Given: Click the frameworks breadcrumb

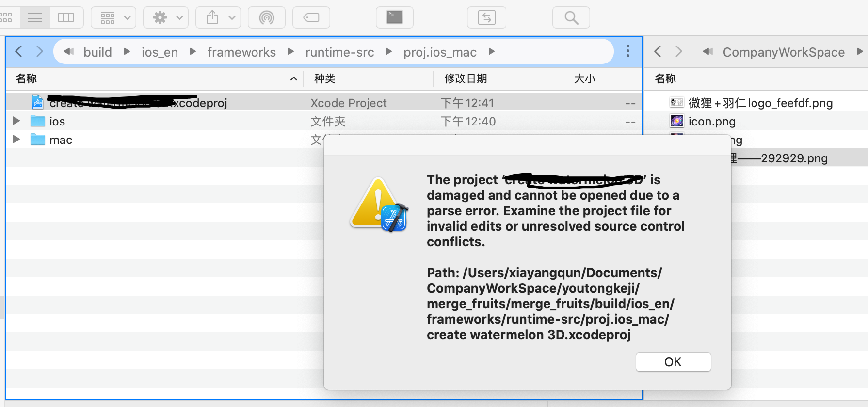Looking at the screenshot, I should [x=241, y=52].
